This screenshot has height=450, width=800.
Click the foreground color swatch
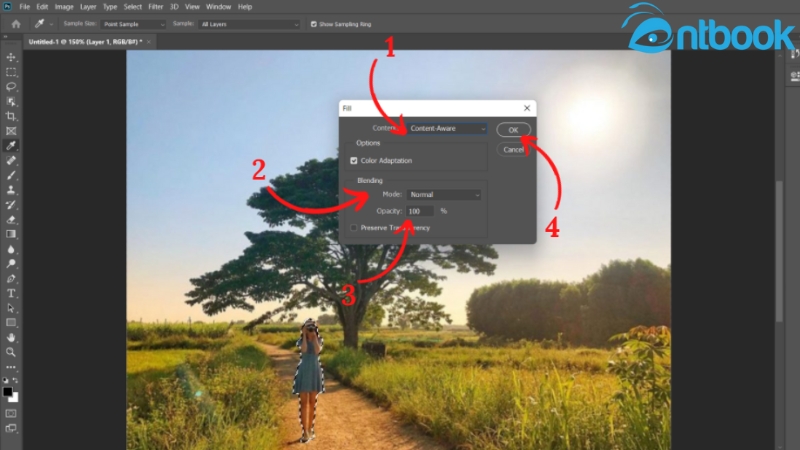pyautogui.click(x=8, y=391)
